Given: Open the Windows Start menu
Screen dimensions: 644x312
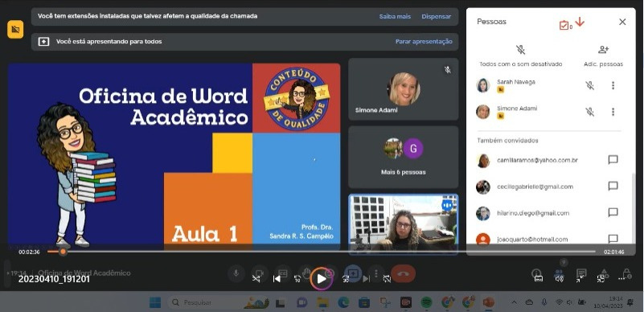Looking at the screenshot, I should (155, 302).
